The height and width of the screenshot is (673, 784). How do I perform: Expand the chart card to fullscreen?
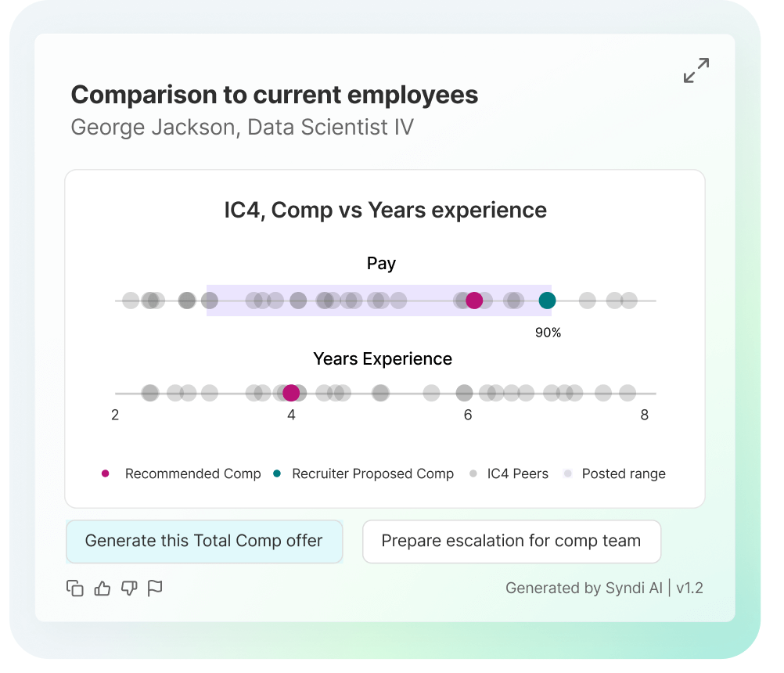696,70
